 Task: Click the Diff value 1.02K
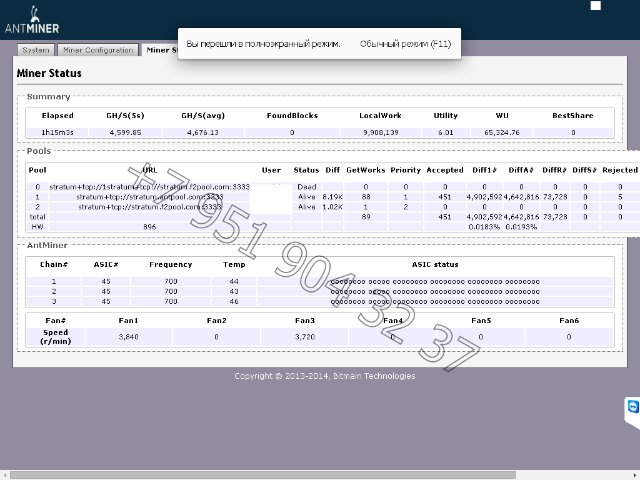pos(333,207)
